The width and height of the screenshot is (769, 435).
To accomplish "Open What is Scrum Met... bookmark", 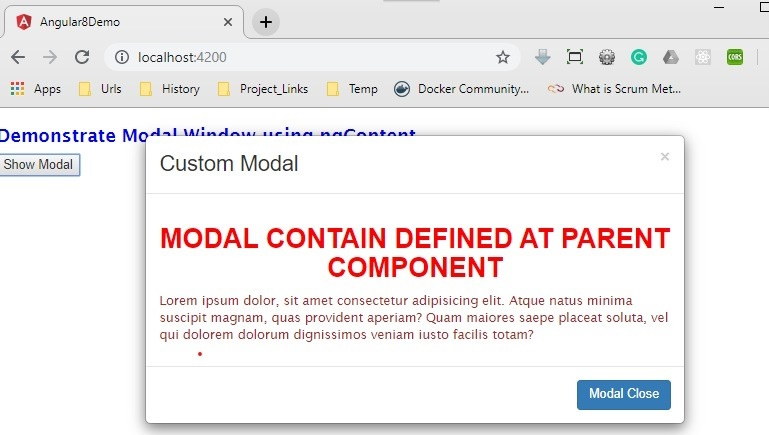I will click(615, 89).
